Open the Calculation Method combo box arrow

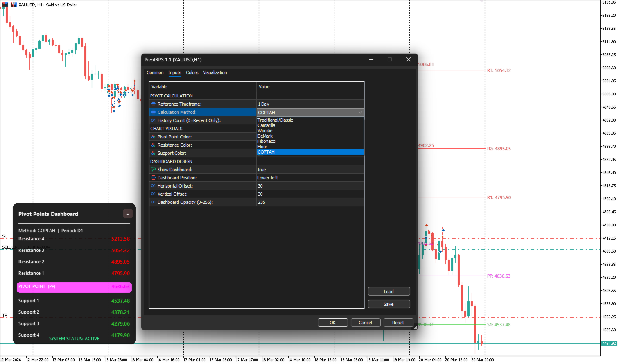(360, 113)
